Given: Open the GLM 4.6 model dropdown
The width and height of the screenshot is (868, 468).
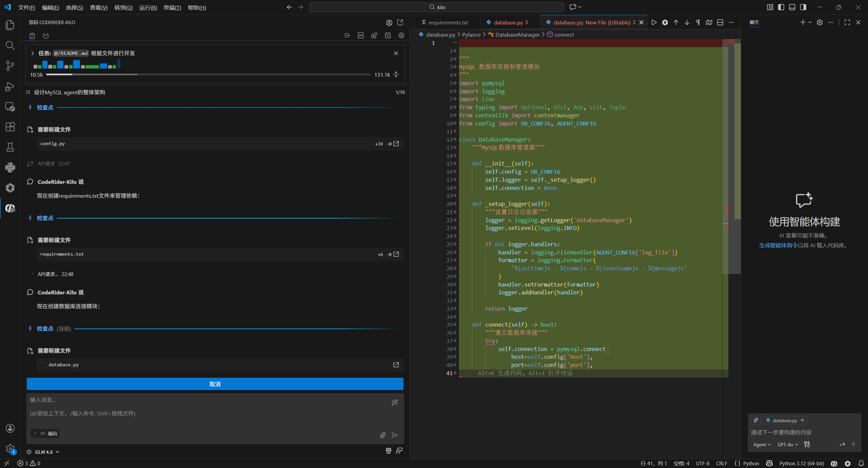Looking at the screenshot, I should pos(47,452).
